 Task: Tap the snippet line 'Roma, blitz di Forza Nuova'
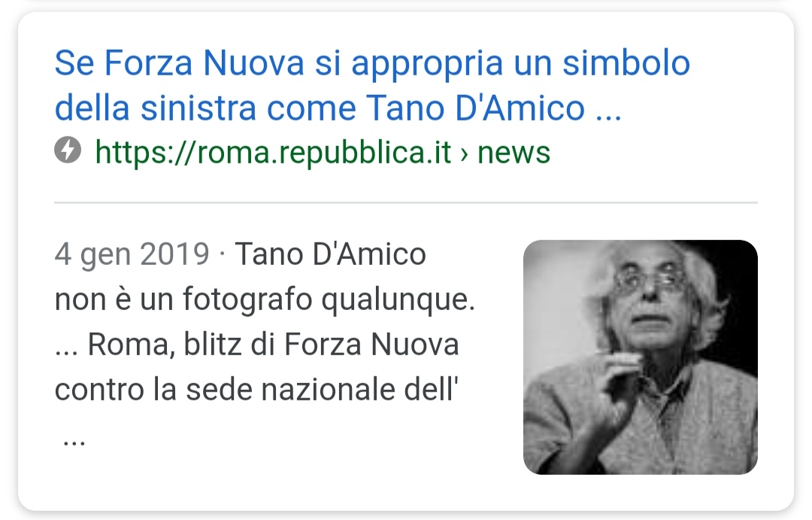[x=273, y=344]
